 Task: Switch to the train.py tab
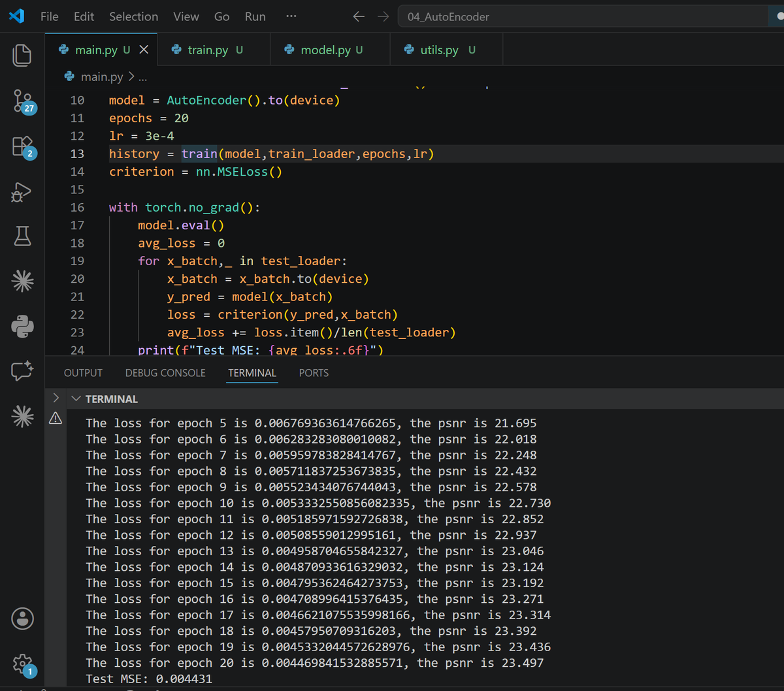coord(214,50)
